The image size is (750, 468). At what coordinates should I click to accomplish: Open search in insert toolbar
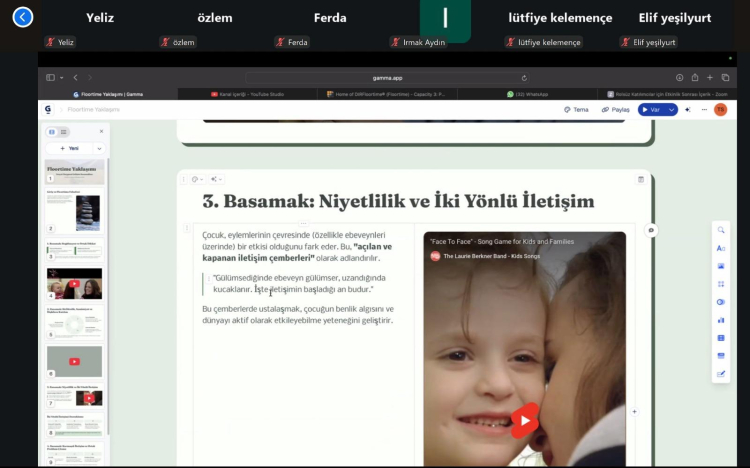pos(721,230)
